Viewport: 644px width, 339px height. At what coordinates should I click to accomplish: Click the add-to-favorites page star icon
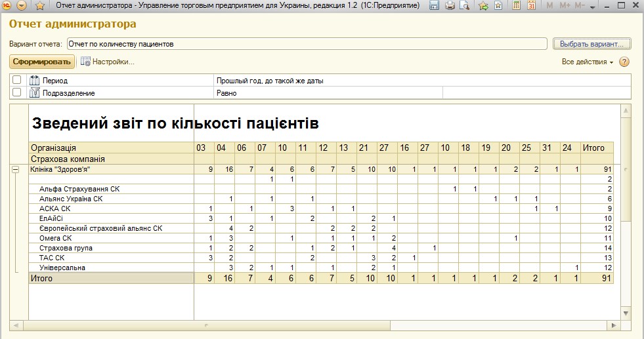[x=498, y=5]
